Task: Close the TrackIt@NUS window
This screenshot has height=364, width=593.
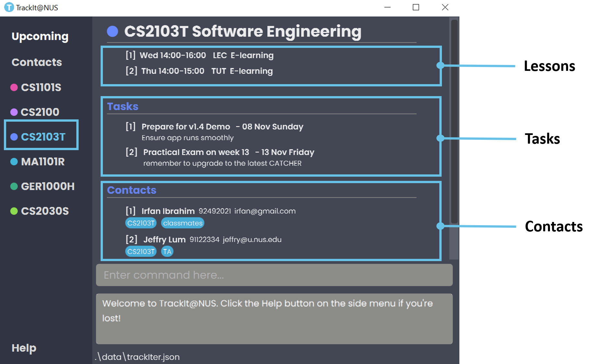Action: coord(445,7)
